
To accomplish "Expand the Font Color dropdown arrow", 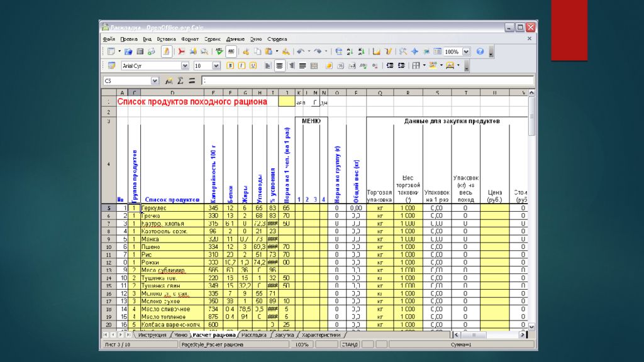I will pyautogui.click(x=458, y=65).
